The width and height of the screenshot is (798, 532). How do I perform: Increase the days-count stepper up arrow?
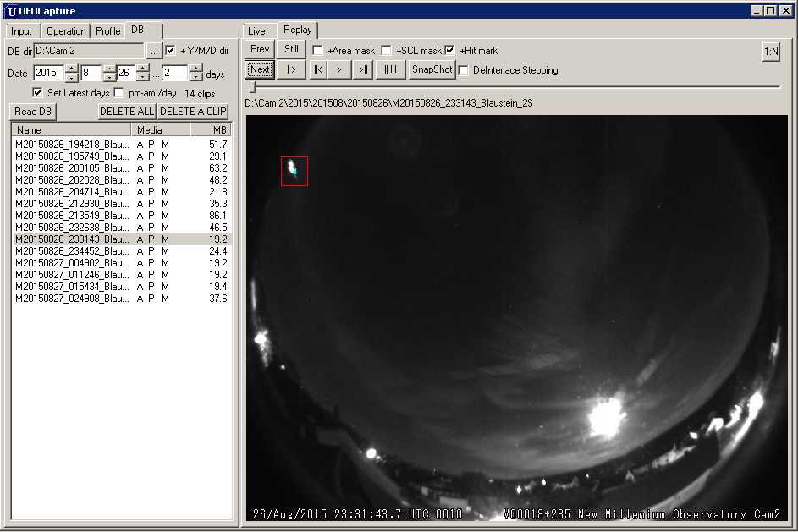pyautogui.click(x=196, y=69)
